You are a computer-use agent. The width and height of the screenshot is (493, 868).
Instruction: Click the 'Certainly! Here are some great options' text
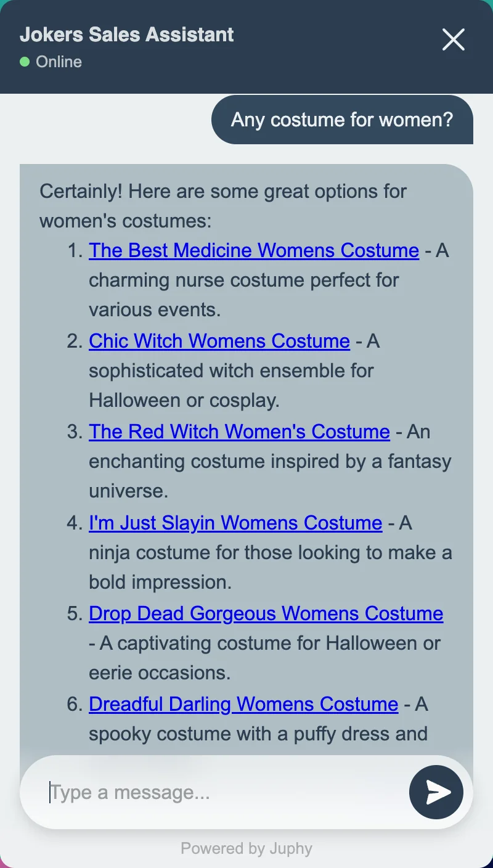(x=223, y=191)
